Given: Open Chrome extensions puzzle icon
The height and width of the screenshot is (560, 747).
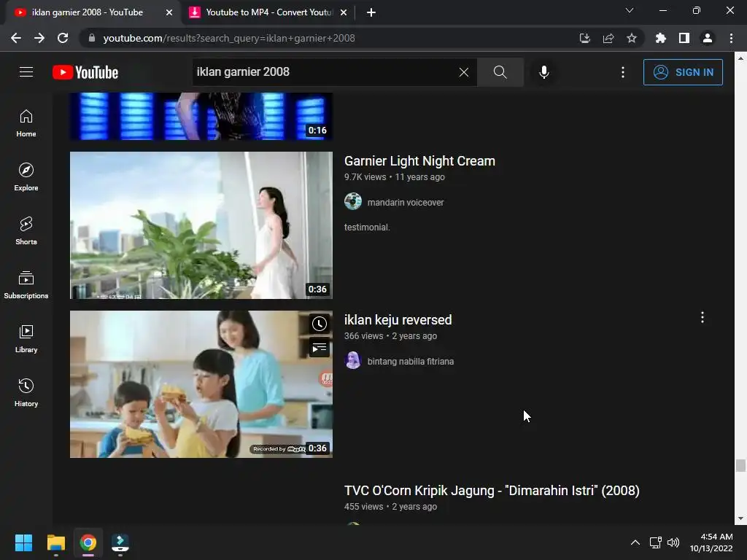Looking at the screenshot, I should [660, 38].
